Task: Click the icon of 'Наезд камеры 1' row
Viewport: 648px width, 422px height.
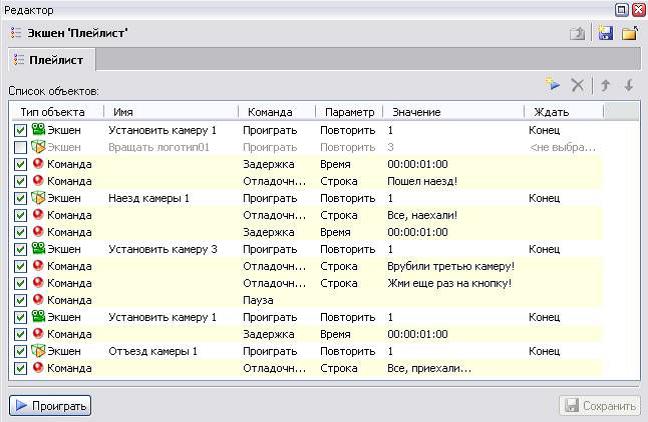Action: coord(38,198)
